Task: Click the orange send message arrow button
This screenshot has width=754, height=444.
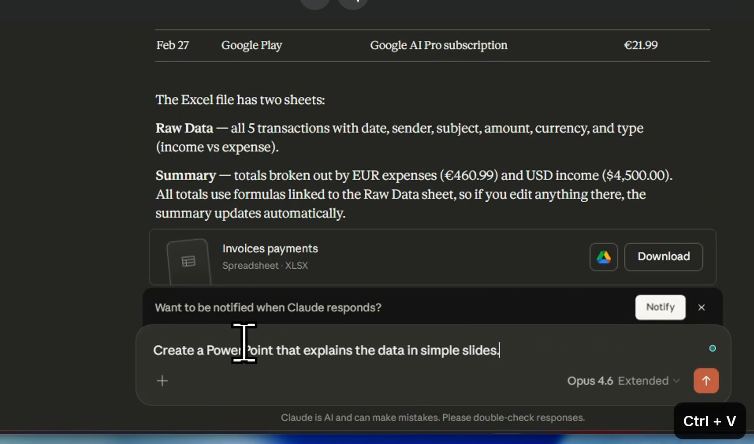Action: pos(706,381)
